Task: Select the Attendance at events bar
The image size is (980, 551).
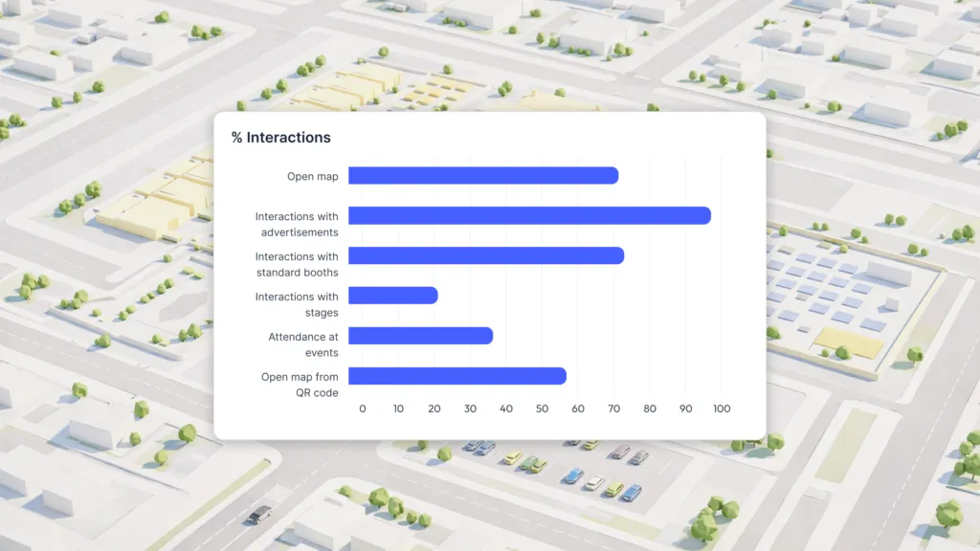Action: (x=420, y=336)
